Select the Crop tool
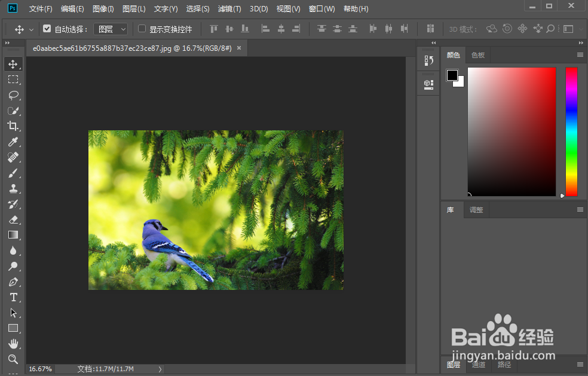The image size is (588, 376). (x=13, y=126)
